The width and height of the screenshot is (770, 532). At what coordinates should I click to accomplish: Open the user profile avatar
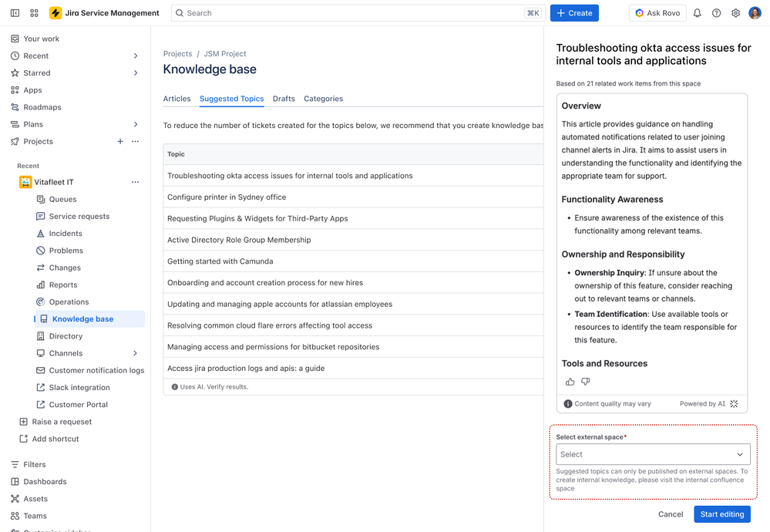755,13
